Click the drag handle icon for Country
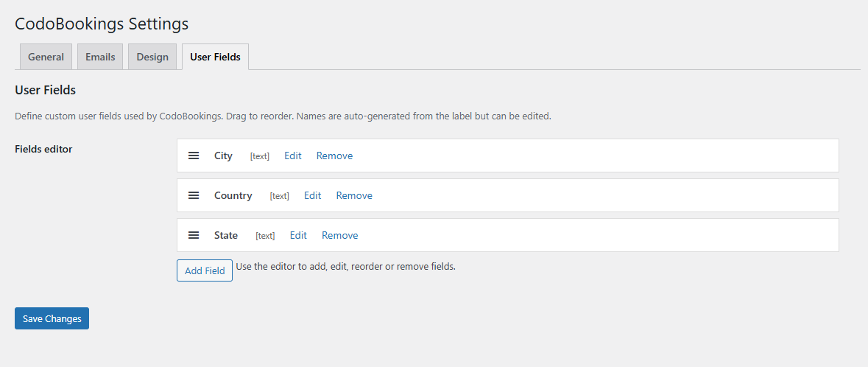The image size is (868, 367). pyautogui.click(x=194, y=196)
